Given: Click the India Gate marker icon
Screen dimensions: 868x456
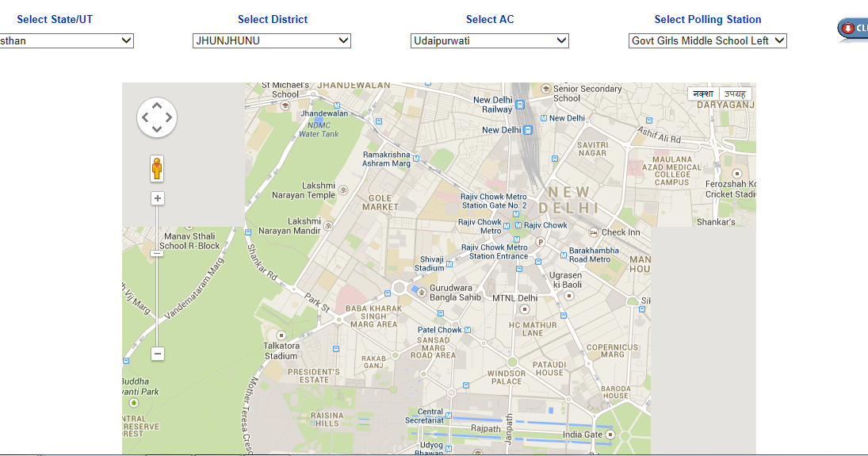Looking at the screenshot, I should click(610, 435).
